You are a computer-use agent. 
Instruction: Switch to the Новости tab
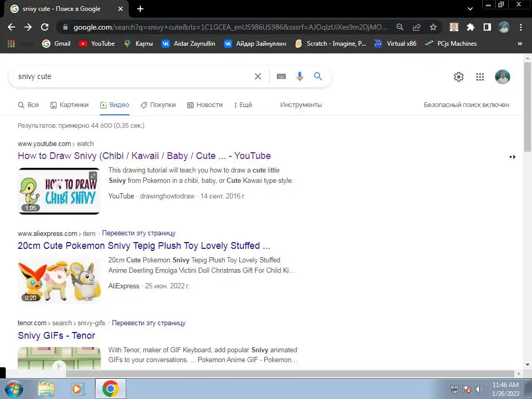(205, 105)
